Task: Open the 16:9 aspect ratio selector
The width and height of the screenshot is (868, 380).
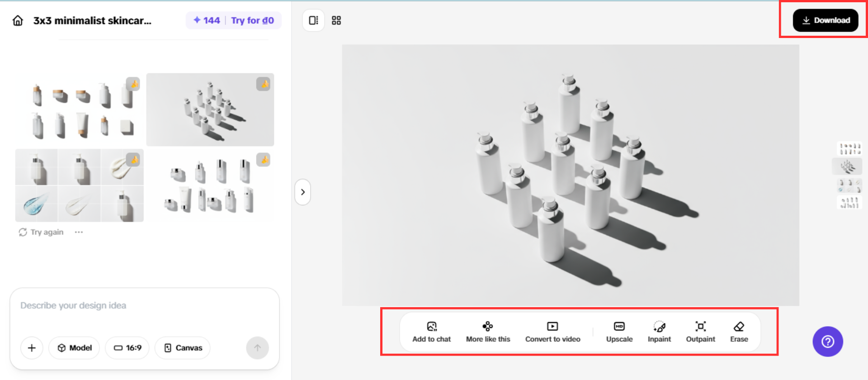Action: [x=127, y=348]
